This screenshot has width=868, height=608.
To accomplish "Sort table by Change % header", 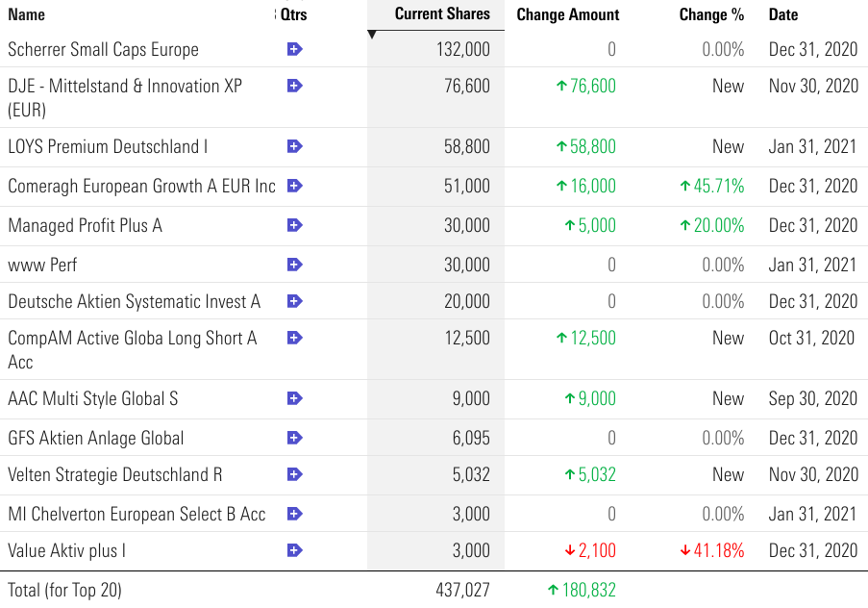I will 711,14.
